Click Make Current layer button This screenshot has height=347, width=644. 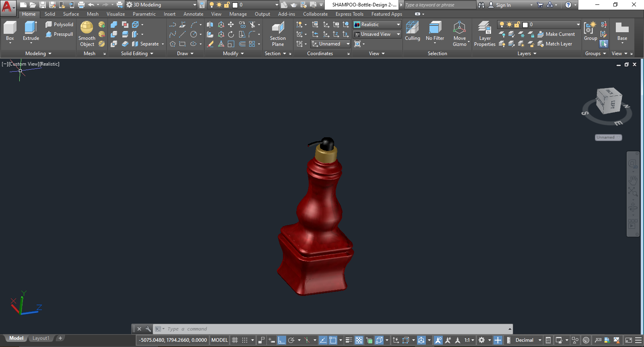(556, 34)
